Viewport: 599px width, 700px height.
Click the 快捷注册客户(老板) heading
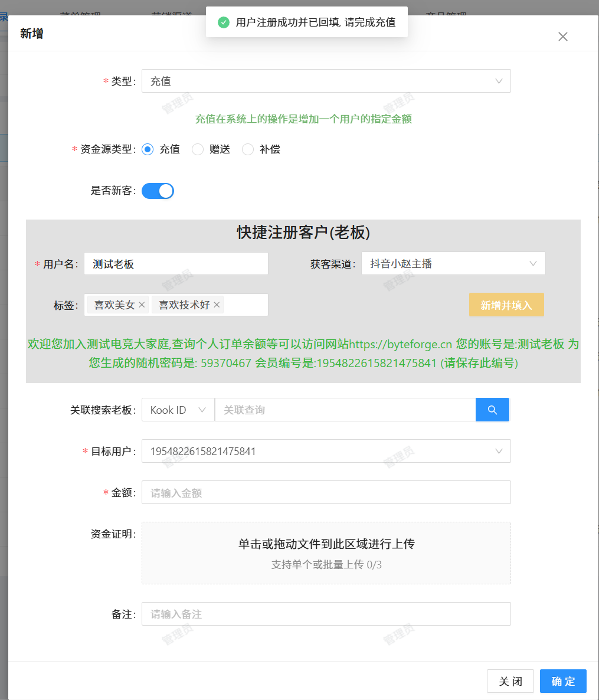point(303,232)
